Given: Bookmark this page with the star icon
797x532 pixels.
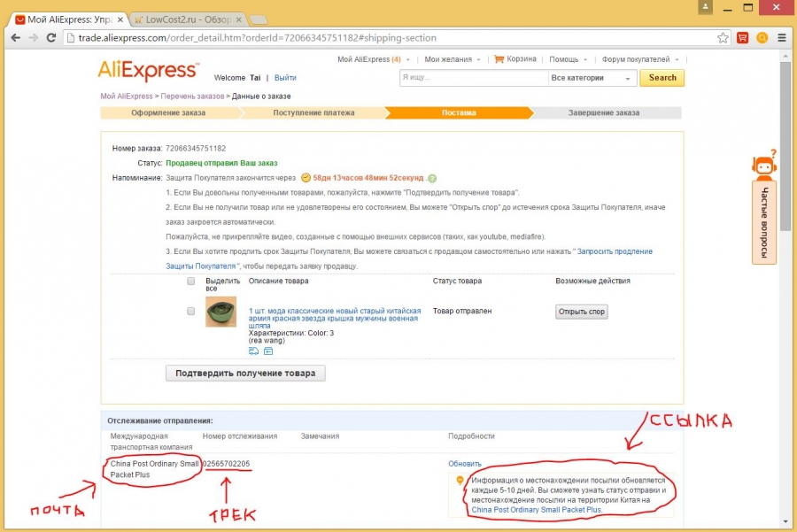Looking at the screenshot, I should point(723,37).
